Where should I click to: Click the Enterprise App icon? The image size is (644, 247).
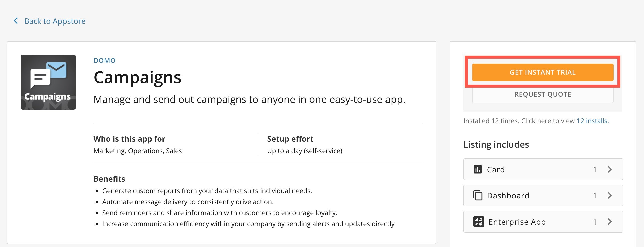click(x=479, y=222)
